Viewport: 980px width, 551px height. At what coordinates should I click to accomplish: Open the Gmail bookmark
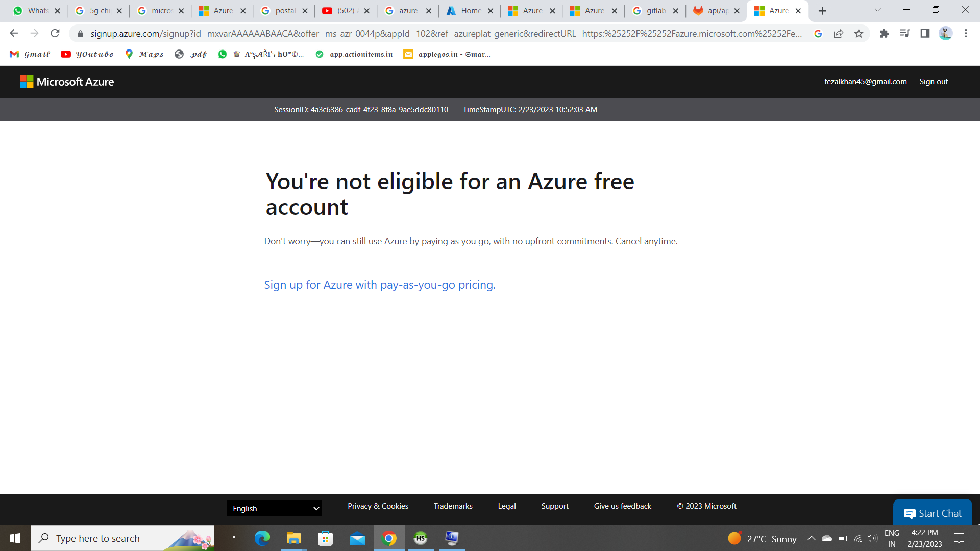(x=30, y=54)
